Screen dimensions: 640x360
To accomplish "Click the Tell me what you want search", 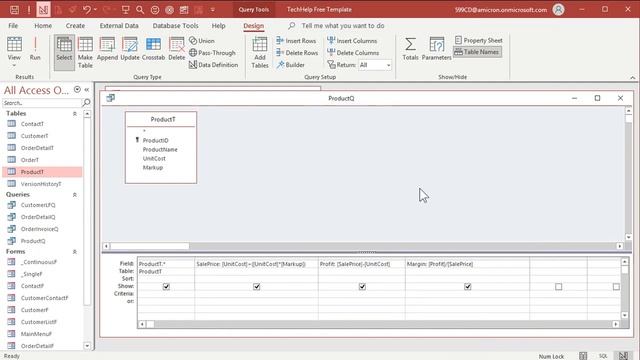I will 343,25.
